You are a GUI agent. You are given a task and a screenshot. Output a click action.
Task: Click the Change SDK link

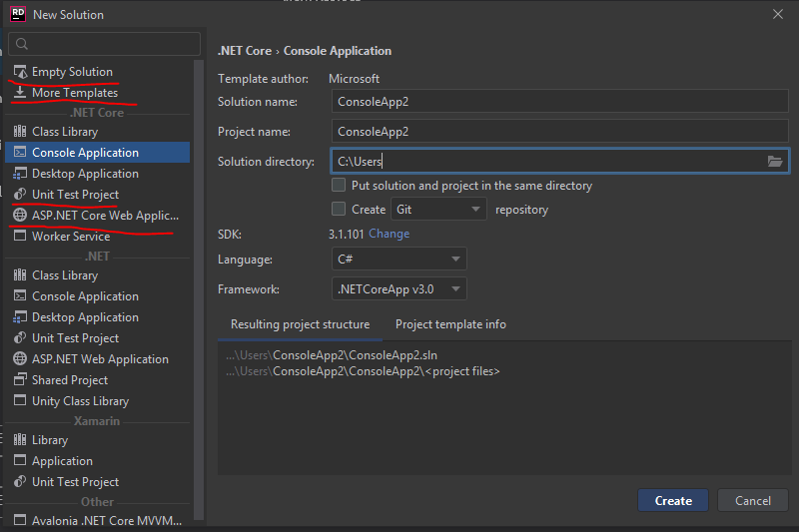pos(389,234)
